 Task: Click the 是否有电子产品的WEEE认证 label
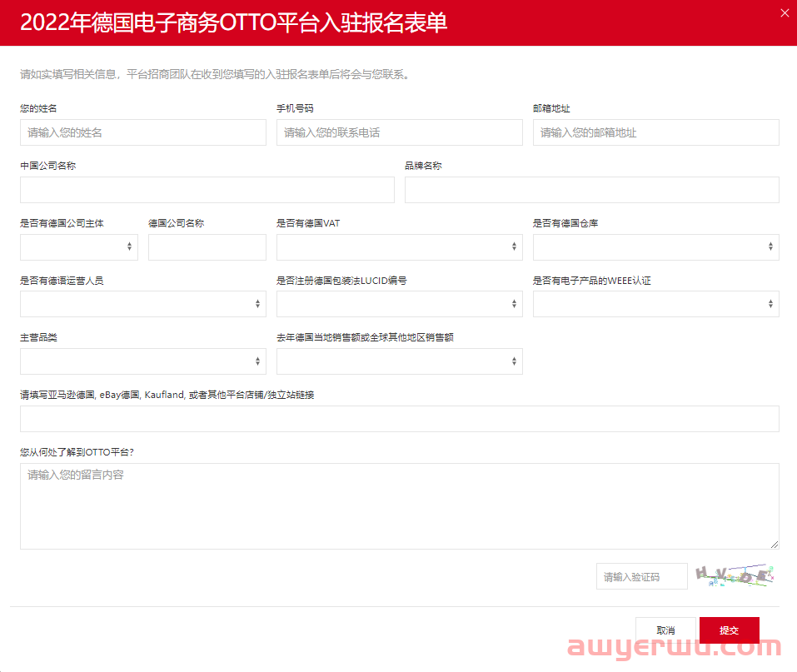[592, 281]
